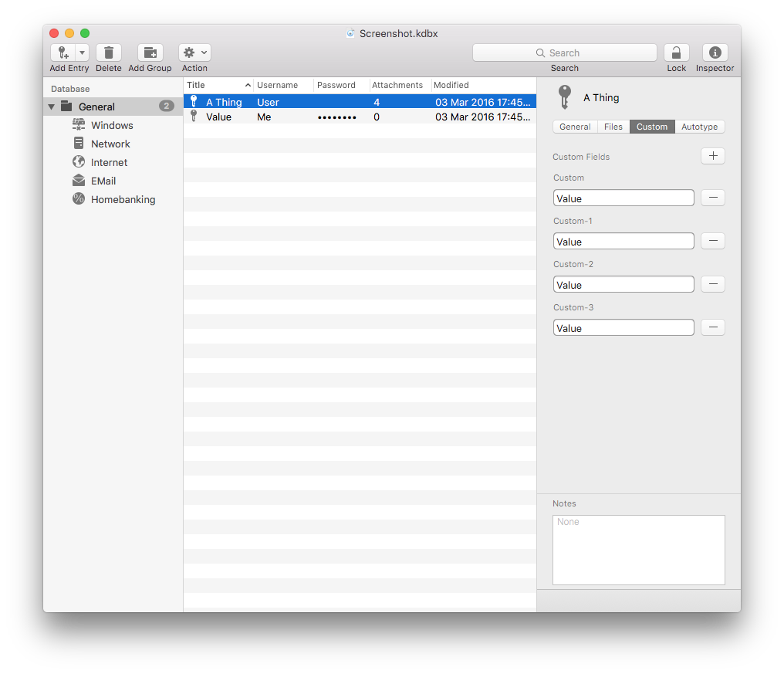Remove the Custom-2 field with minus button
Viewport: 784px width, 674px height.
pyautogui.click(x=712, y=284)
